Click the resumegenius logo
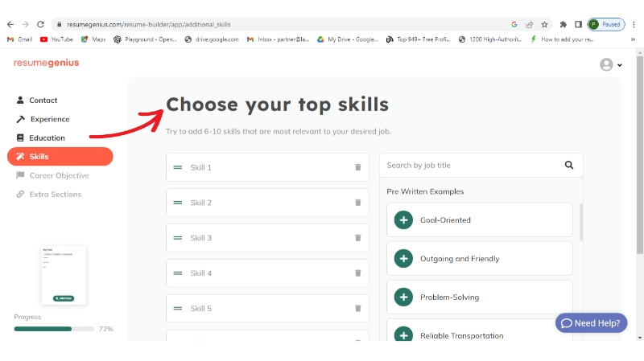This screenshot has height=361, width=644. pyautogui.click(x=46, y=63)
